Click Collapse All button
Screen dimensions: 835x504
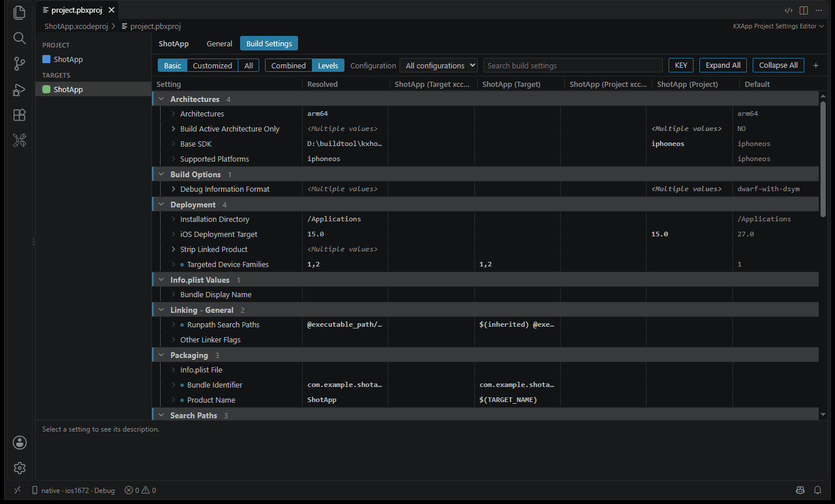[778, 65]
